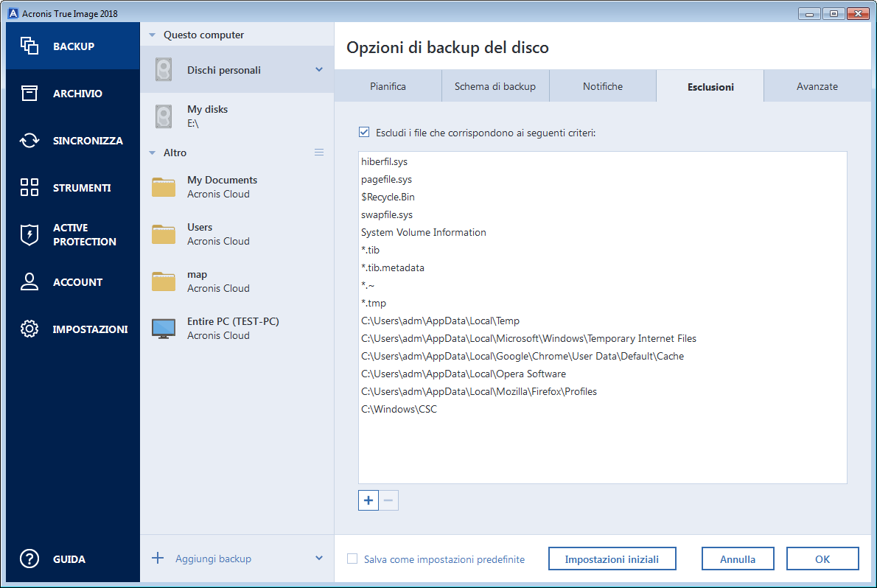Viewport: 877px width, 588px height.
Task: Select the C:\Windows\CSC exclusion entry
Action: coord(602,409)
